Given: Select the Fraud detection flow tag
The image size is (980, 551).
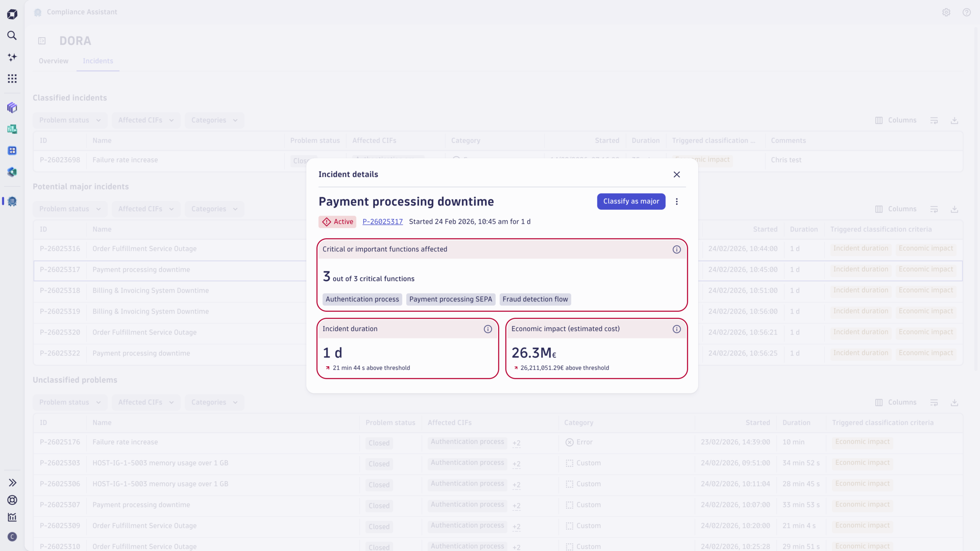Looking at the screenshot, I should 535,299.
